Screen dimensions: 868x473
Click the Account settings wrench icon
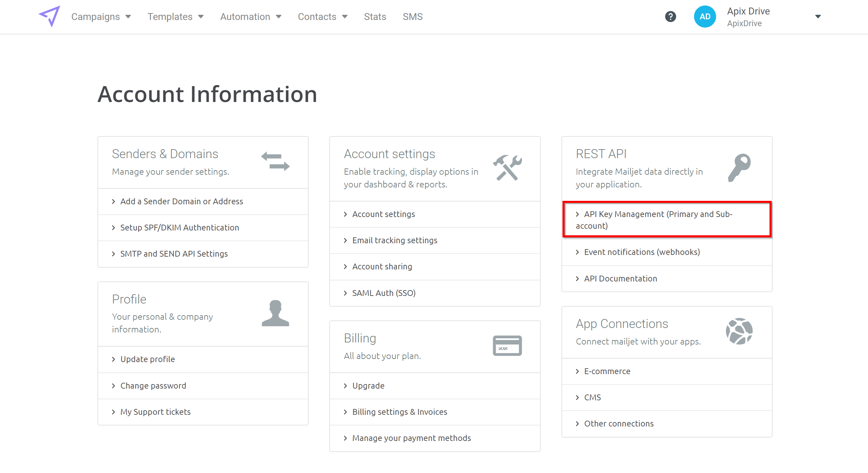coord(507,167)
